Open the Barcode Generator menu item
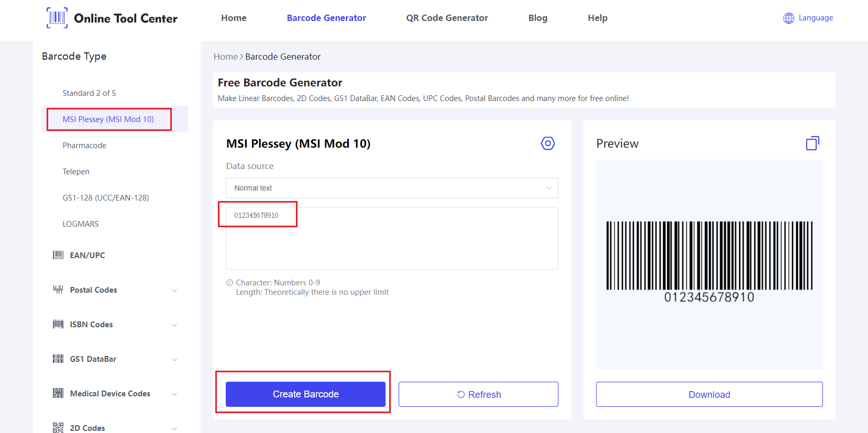Screen dimensions: 868x433 [326, 18]
